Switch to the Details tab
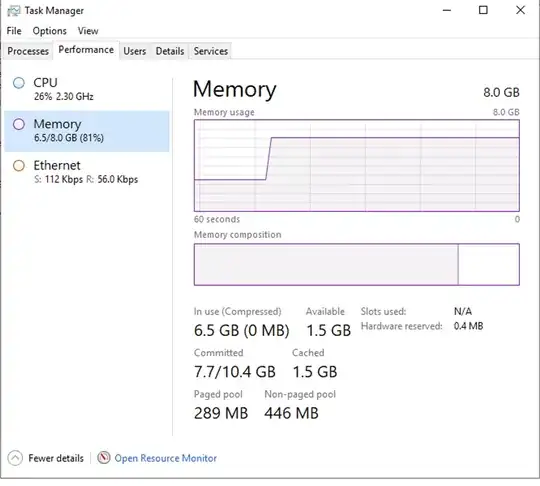This screenshot has width=540, height=486. [170, 51]
